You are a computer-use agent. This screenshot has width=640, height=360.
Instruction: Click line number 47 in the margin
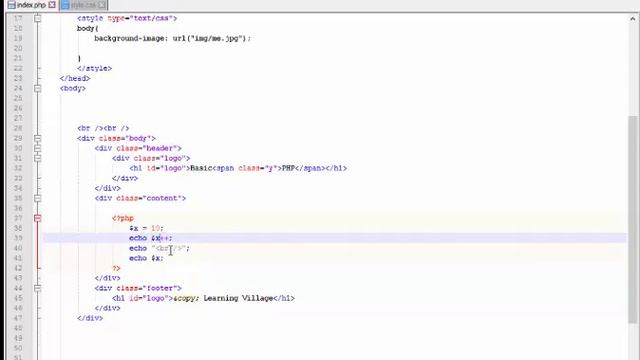click(18, 318)
